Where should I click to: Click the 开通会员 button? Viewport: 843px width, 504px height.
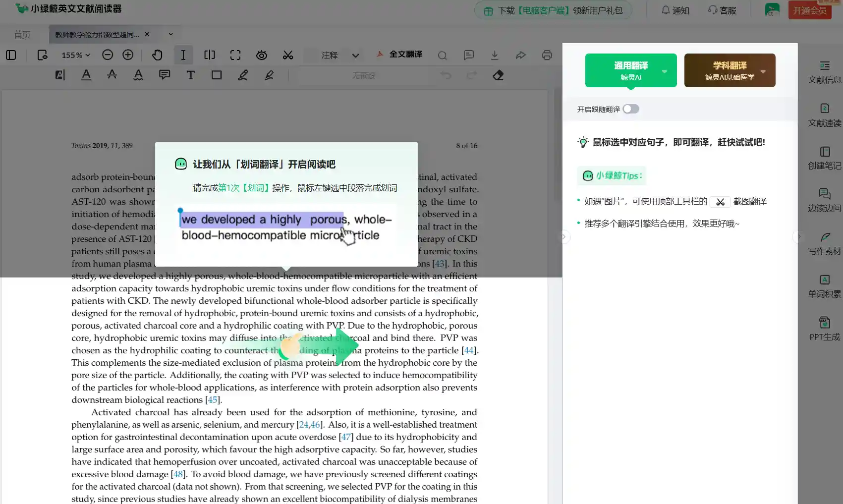pos(809,10)
